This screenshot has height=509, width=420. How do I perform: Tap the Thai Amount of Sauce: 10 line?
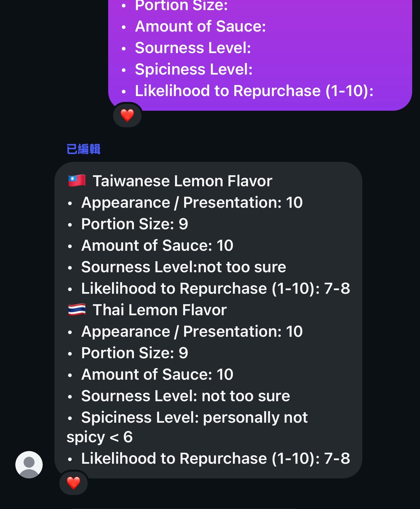pos(157,375)
